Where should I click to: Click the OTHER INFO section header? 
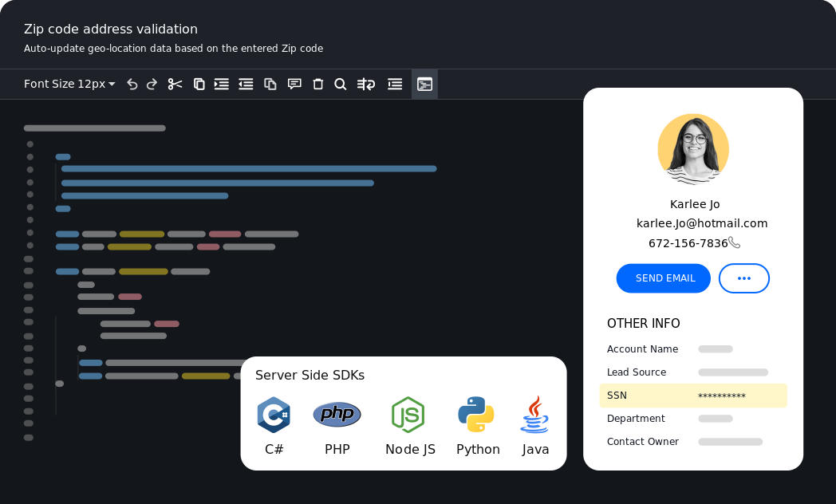click(643, 323)
